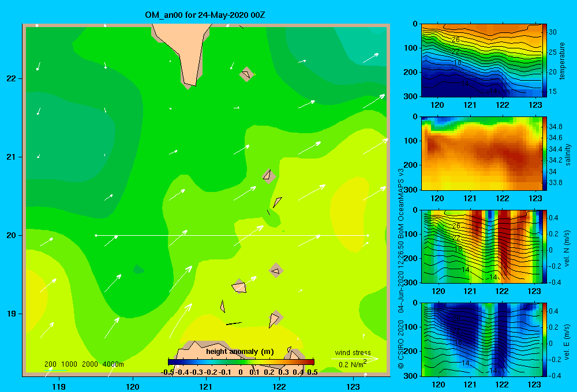Click the '200' depth contour legend entry

tap(50, 364)
